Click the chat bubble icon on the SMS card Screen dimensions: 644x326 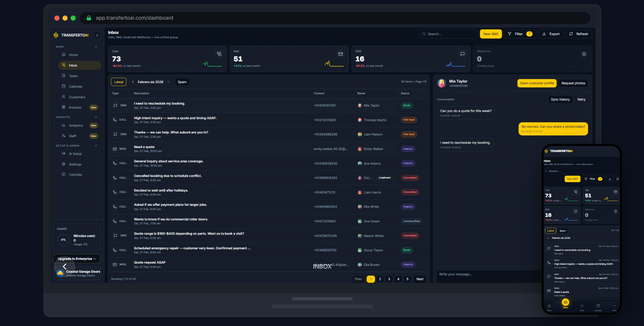[x=462, y=54]
